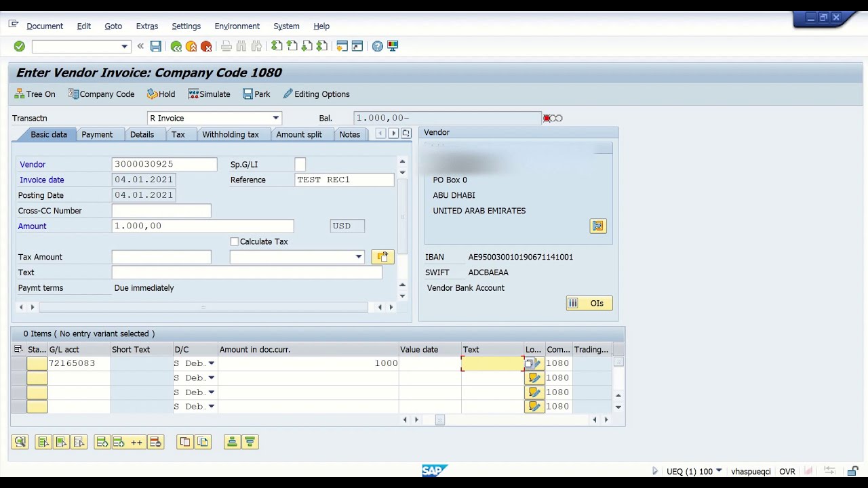Screen dimensions: 868x488
Task: Open the D/C dropdown in first item row
Action: (x=211, y=363)
